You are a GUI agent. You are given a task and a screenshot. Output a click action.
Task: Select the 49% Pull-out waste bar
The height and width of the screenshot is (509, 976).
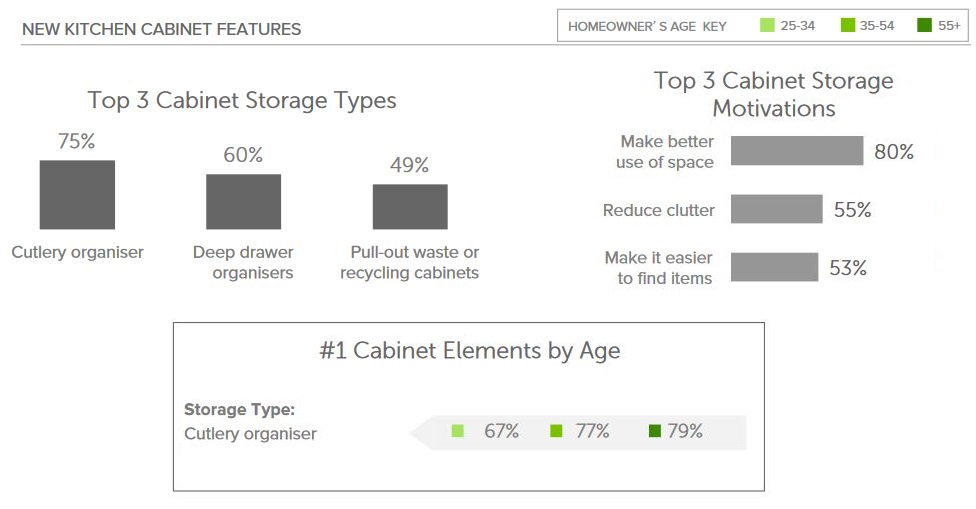coord(410,207)
